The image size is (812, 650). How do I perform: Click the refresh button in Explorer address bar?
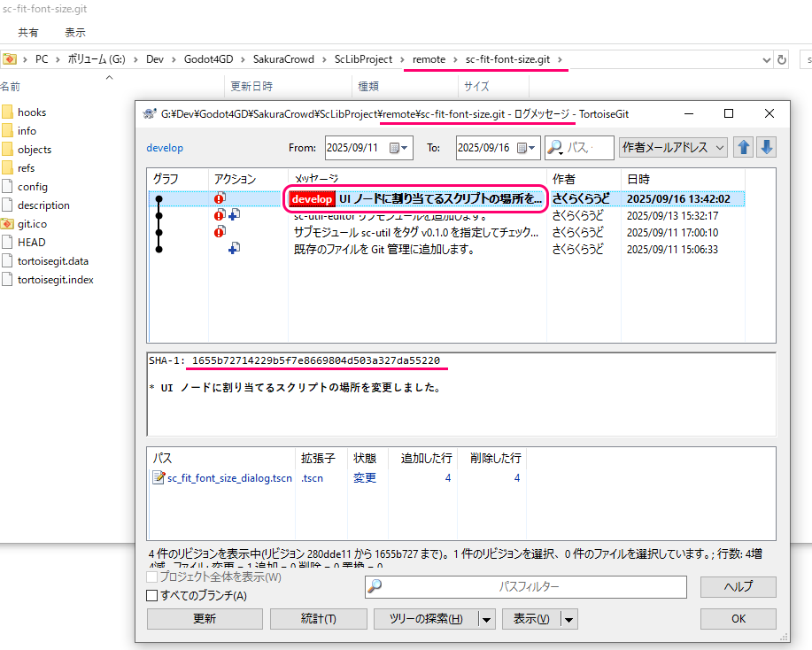(x=782, y=59)
